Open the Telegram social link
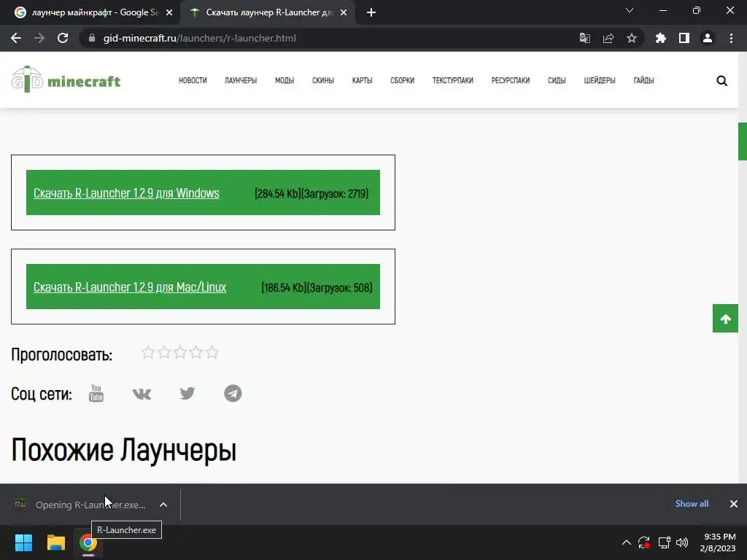Screen dimensions: 747x560 [x=233, y=393]
